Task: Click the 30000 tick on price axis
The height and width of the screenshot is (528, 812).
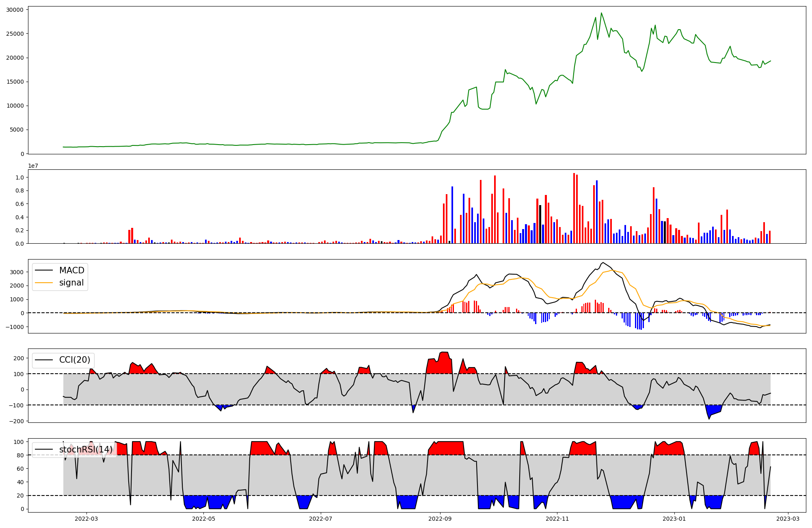Action: pyautogui.click(x=15, y=9)
